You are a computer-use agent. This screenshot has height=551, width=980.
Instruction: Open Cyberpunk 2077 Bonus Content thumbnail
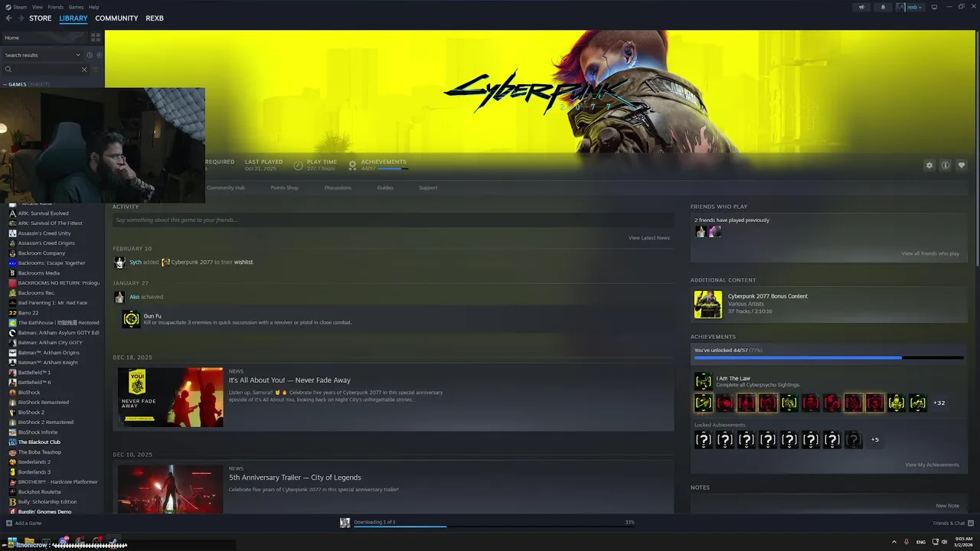coord(707,304)
